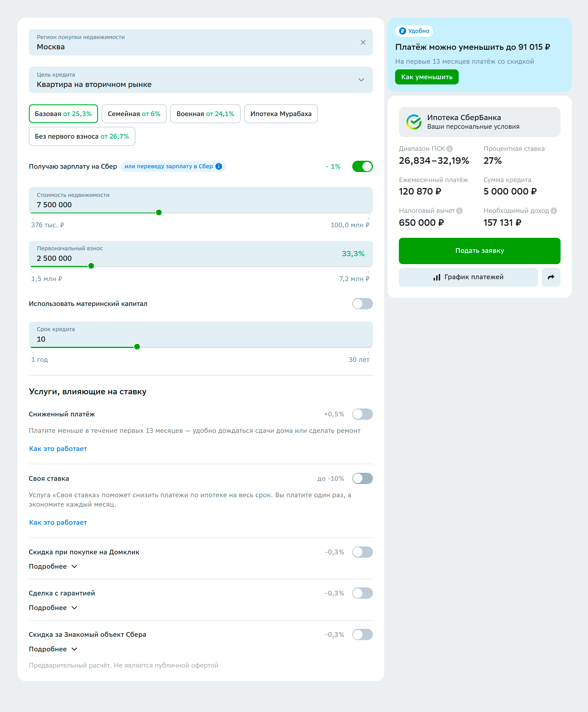
Task: Click the 5 000 000 ₽ loan amount
Action: pos(510,191)
